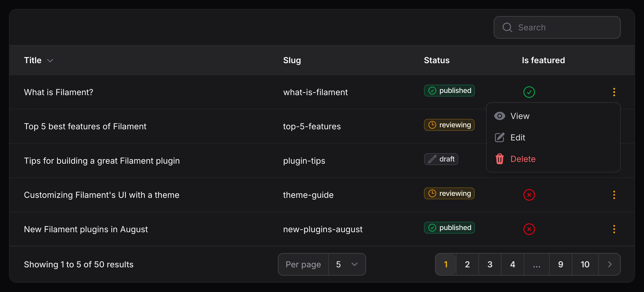This screenshot has height=292, width=644.
Task: Click the red trash icon
Action: pyautogui.click(x=499, y=159)
